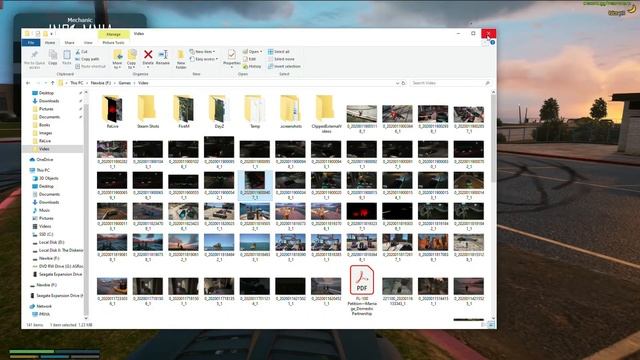Open the Copy to dropdown
The image size is (640, 360).
(131, 59)
